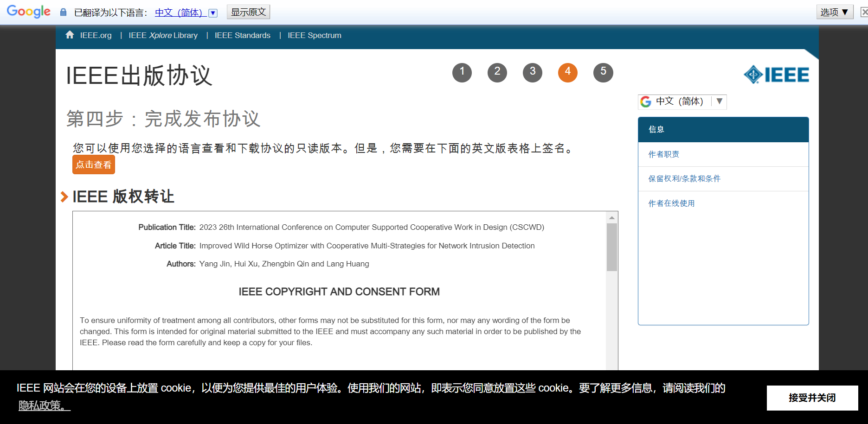Select step 1 circle
This screenshot has height=424, width=868.
click(462, 72)
